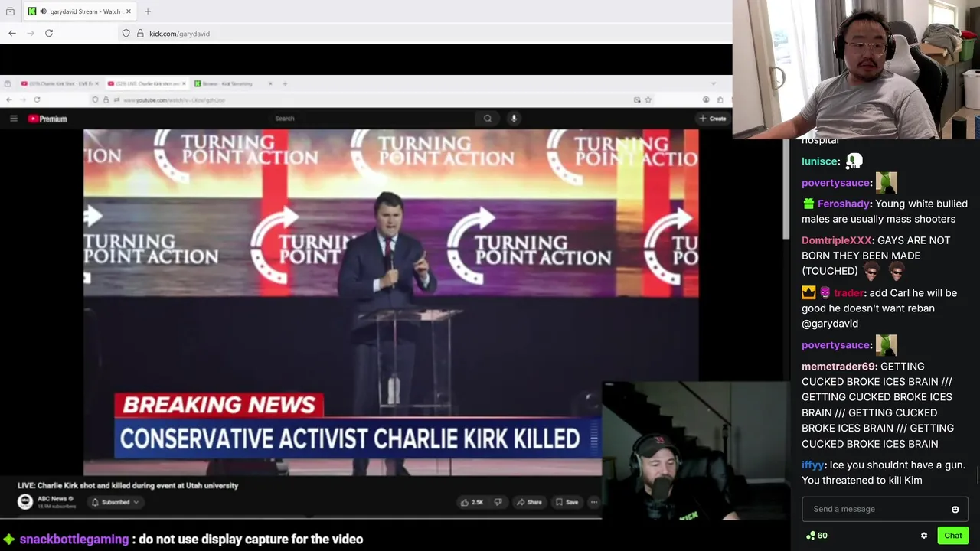The height and width of the screenshot is (551, 980).
Task: Click username trader in chat
Action: [849, 293]
